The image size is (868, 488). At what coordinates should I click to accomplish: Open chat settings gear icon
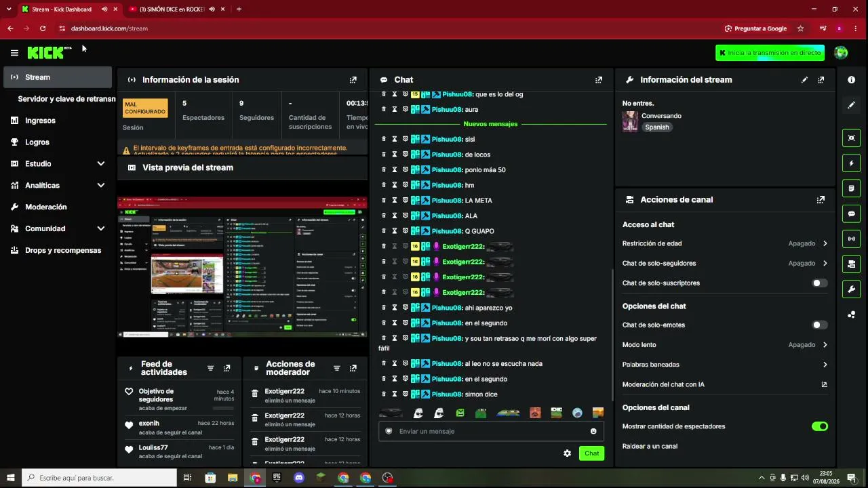567,453
